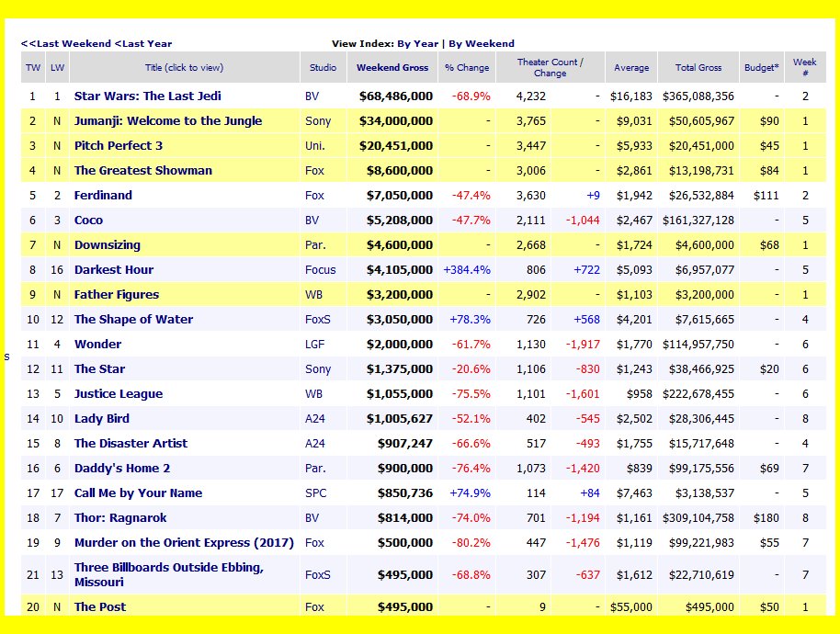This screenshot has width=840, height=634.
Task: View index By Weekend
Action: pos(482,44)
